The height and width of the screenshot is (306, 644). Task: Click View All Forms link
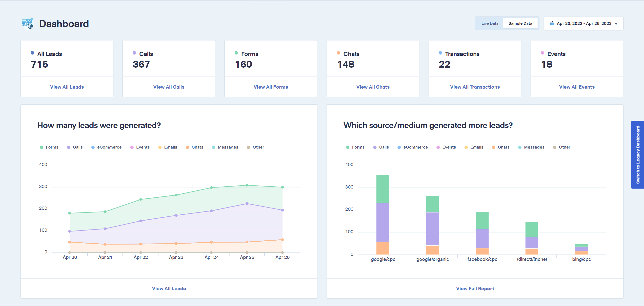(x=271, y=87)
